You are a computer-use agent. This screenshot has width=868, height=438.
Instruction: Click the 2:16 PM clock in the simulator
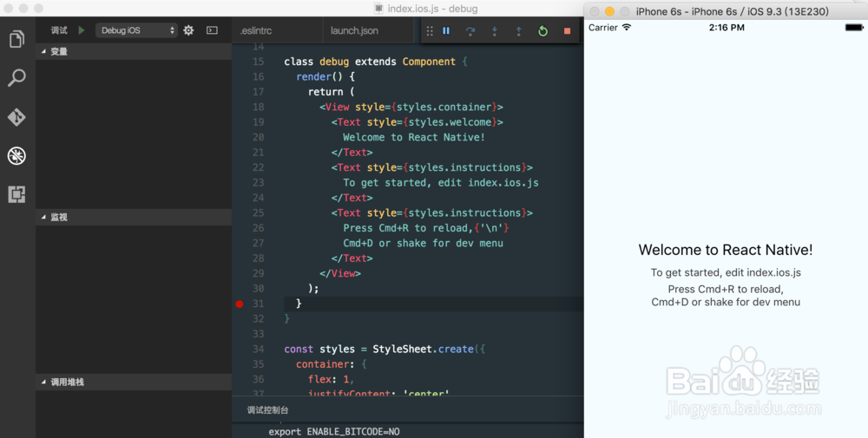pos(727,28)
